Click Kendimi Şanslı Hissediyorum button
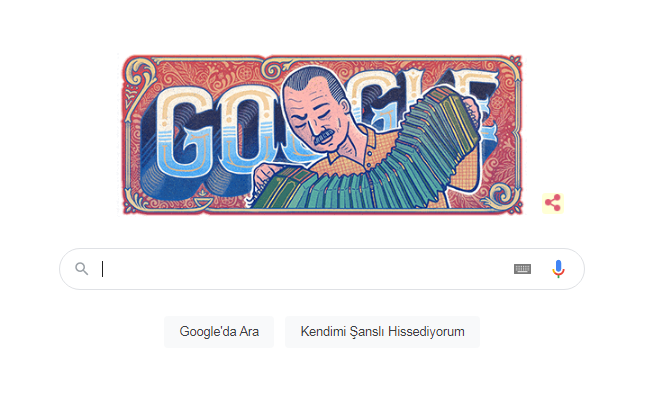This screenshot has height=418, width=652. tap(382, 331)
